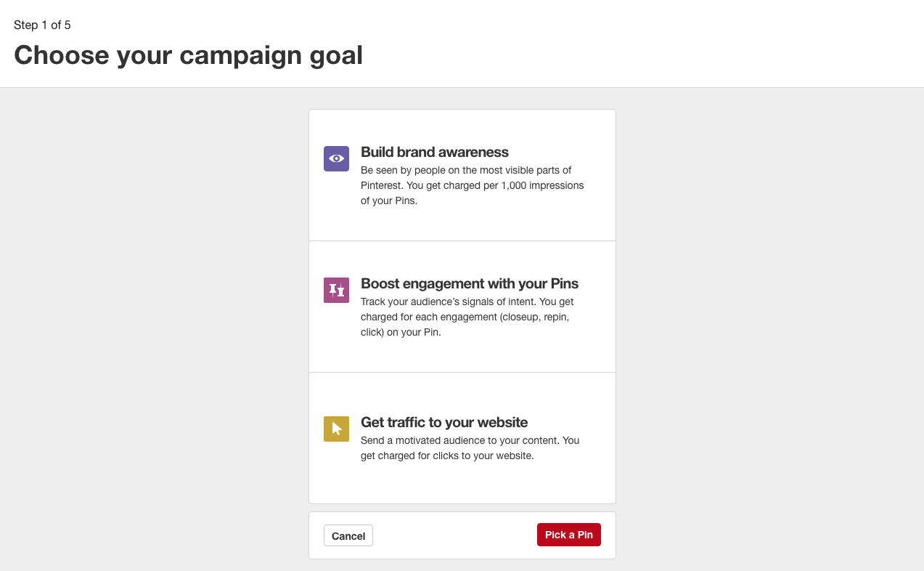Select the Build brand awareness heading

(435, 152)
